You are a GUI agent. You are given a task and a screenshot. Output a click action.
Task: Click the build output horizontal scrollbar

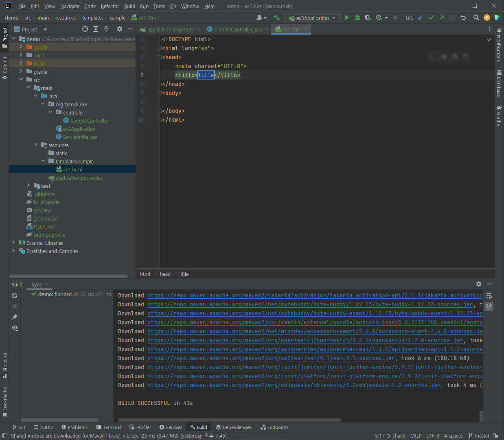coord(230,420)
